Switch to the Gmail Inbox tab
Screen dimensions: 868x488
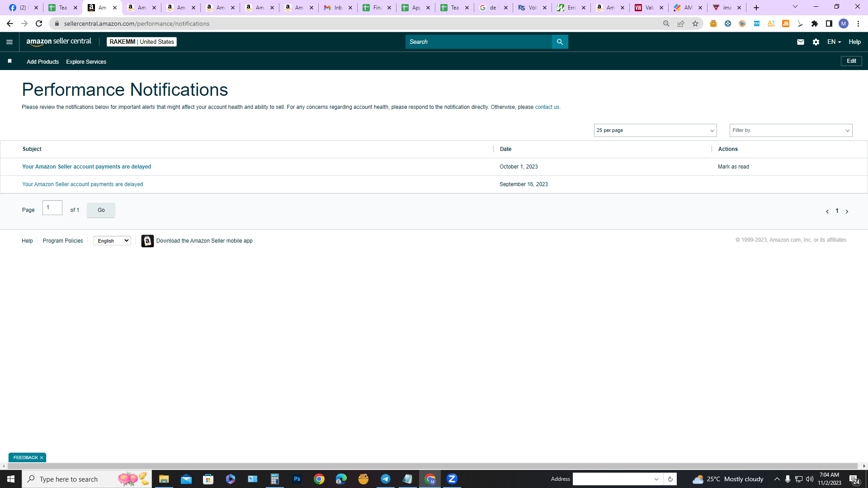[338, 8]
